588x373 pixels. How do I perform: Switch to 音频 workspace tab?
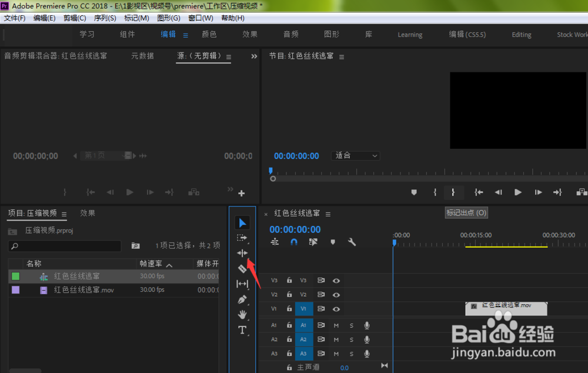pos(291,35)
